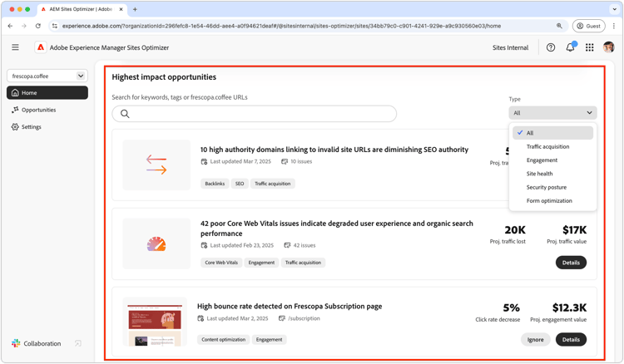Click the 5% click rate decrease value
Viewport: 624px width, 364px height.
512,307
